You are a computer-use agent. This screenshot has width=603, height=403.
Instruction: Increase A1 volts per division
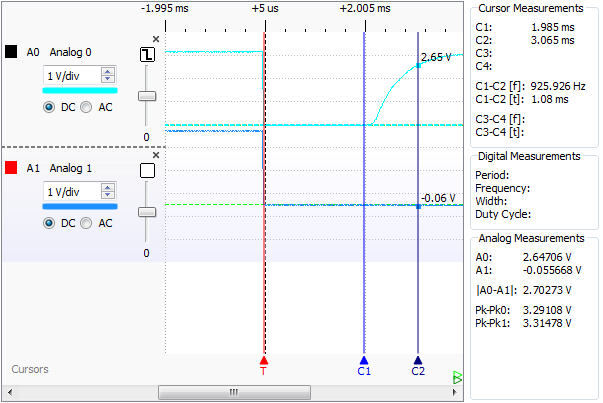pos(108,188)
